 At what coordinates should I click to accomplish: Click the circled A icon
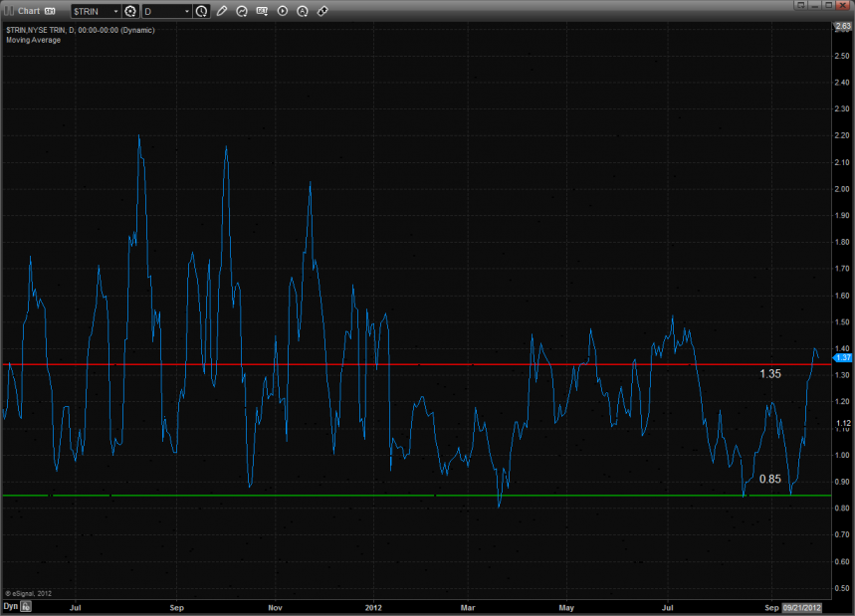click(x=303, y=11)
